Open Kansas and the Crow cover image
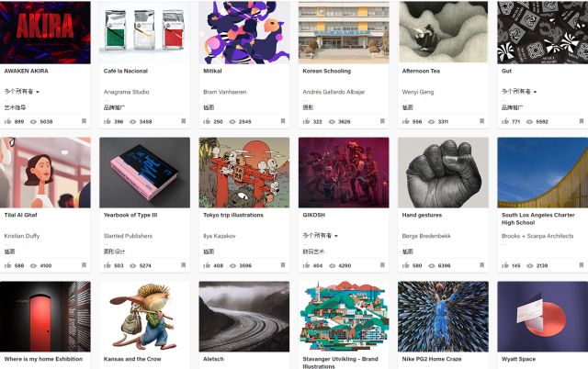This screenshot has width=588, height=369. [x=145, y=317]
